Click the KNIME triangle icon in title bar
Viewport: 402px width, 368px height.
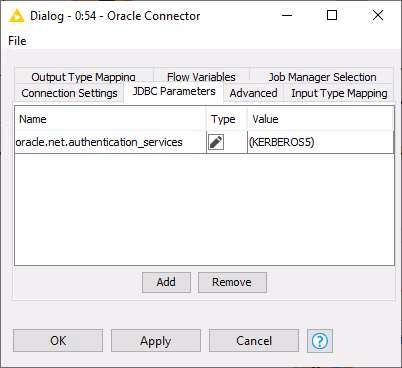(17, 16)
